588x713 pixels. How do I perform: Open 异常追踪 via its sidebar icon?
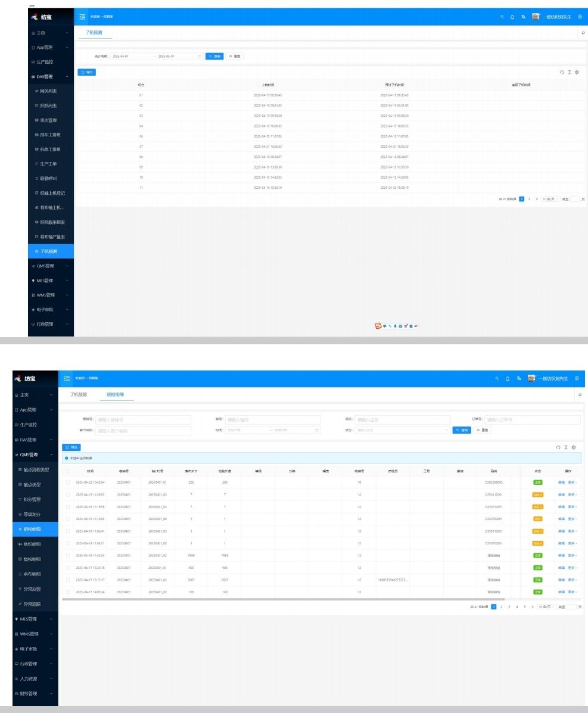[x=20, y=604]
